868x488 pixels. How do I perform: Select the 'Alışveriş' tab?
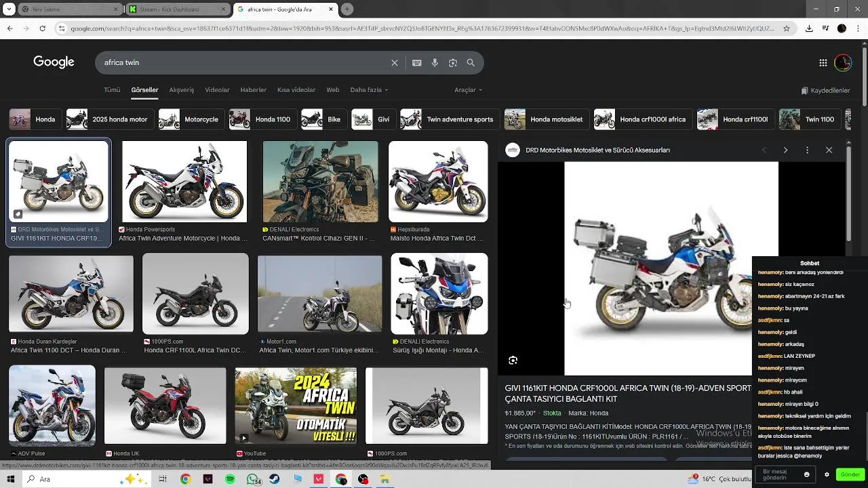(x=182, y=90)
